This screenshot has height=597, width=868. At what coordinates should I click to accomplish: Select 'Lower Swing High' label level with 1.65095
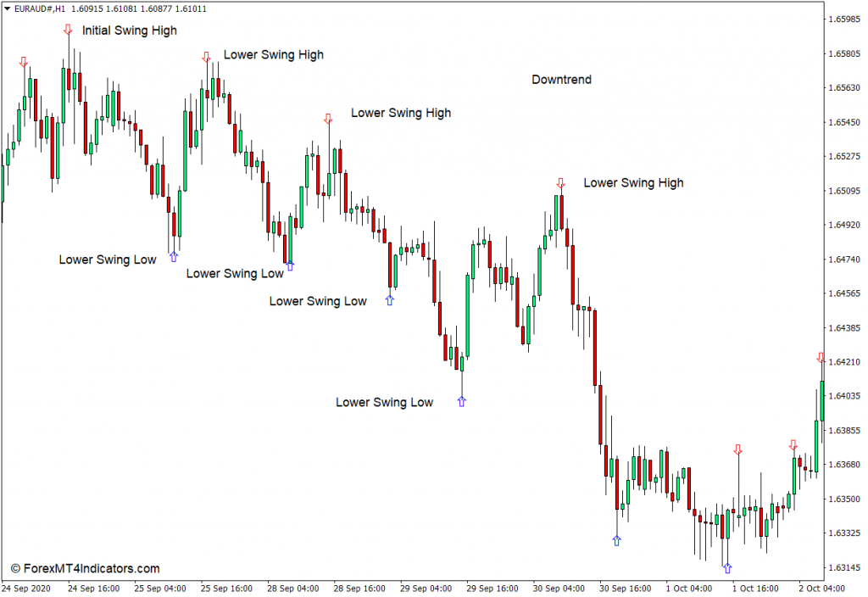click(x=633, y=183)
